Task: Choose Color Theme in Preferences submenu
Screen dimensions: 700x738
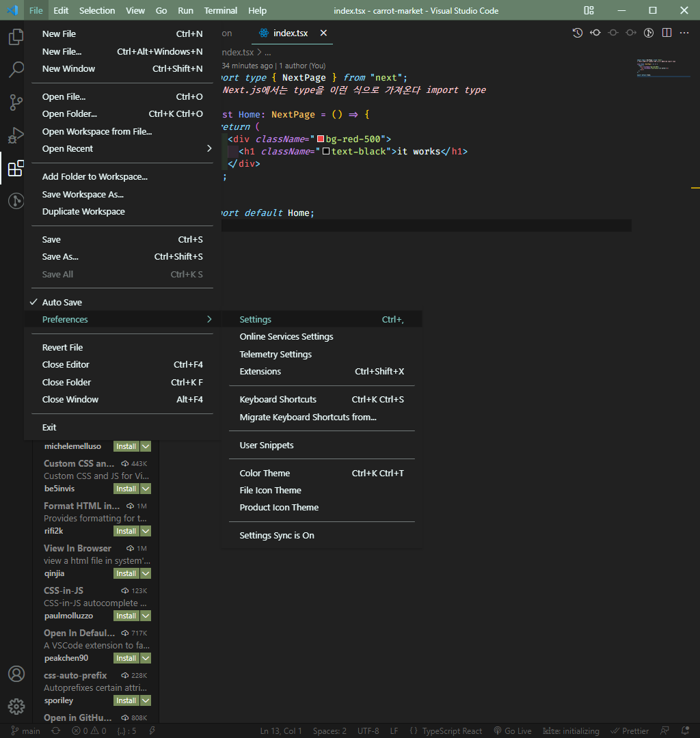Action: (x=321, y=473)
